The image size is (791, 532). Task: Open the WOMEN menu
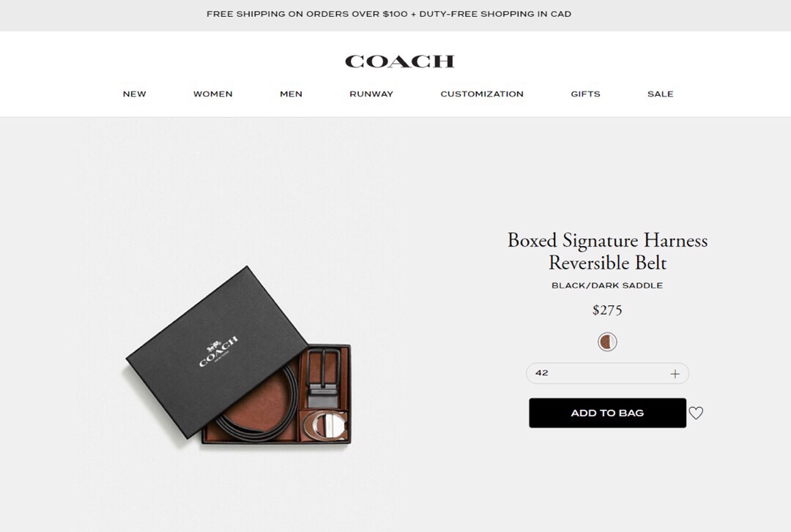tap(213, 94)
